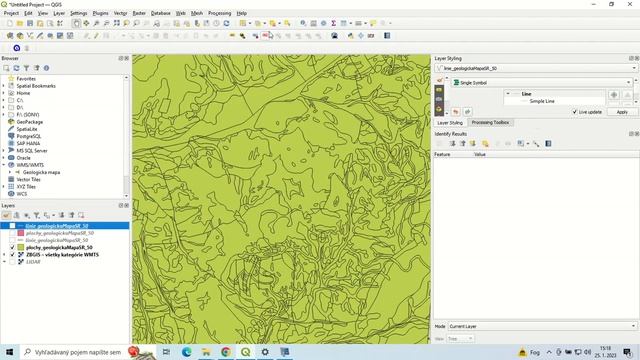The image size is (640, 360).
Task: Click the blue circular plugin icon
Action: tap(17, 48)
